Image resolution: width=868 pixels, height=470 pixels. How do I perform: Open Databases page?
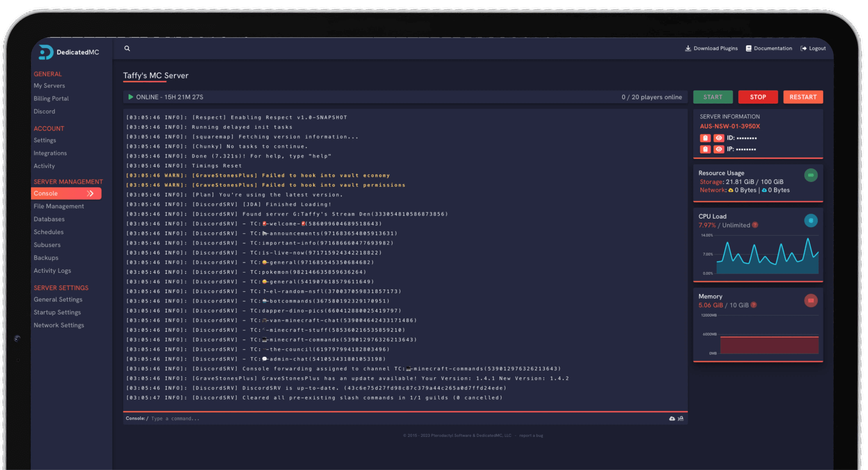point(49,219)
